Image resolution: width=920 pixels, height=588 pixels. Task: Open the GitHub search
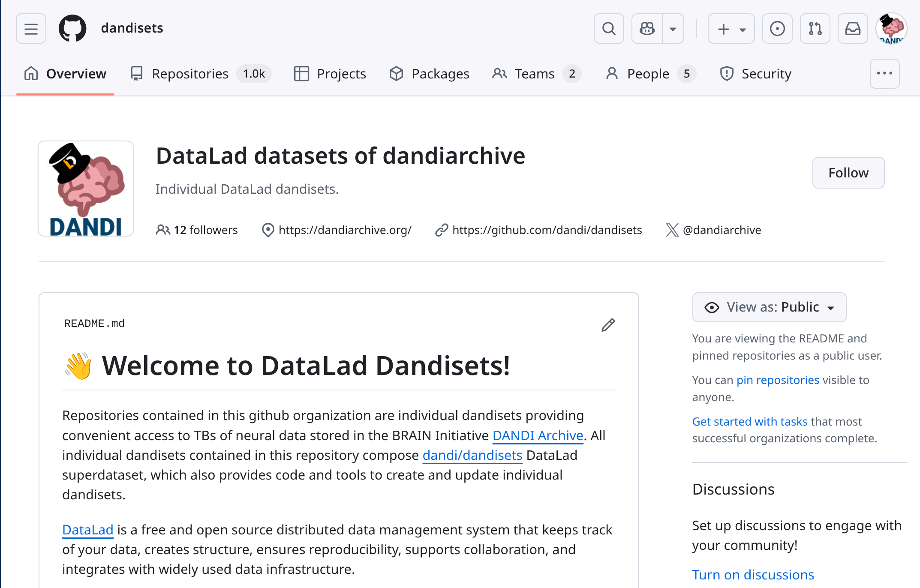pyautogui.click(x=609, y=28)
